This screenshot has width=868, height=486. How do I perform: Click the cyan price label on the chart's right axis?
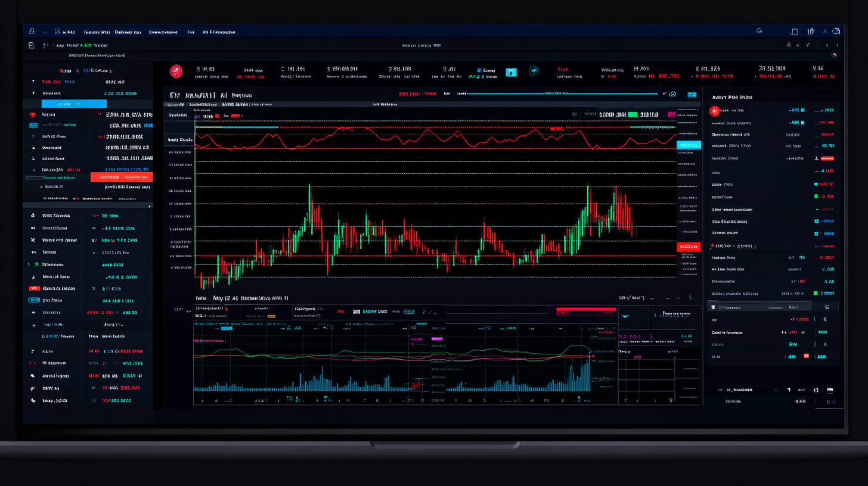[x=689, y=145]
